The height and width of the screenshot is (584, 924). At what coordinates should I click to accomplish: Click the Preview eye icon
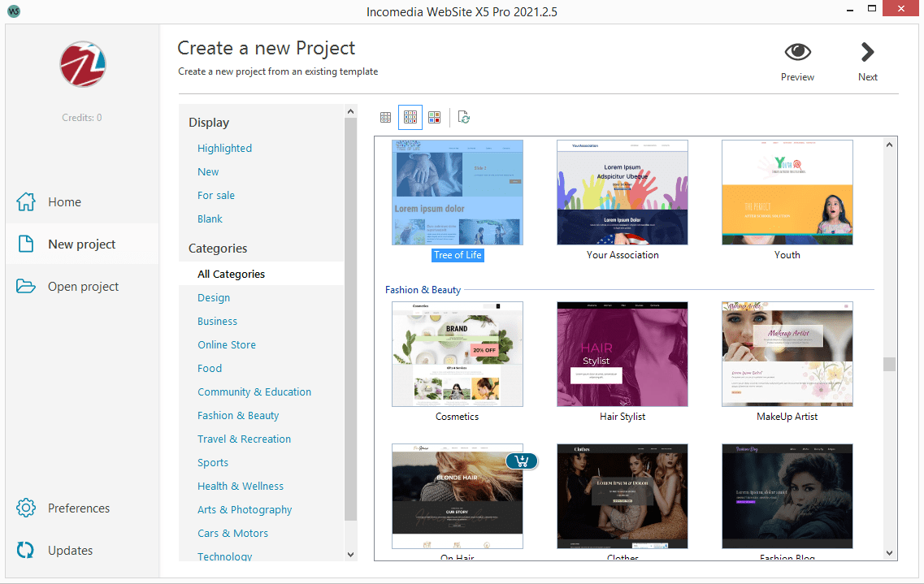click(x=797, y=53)
